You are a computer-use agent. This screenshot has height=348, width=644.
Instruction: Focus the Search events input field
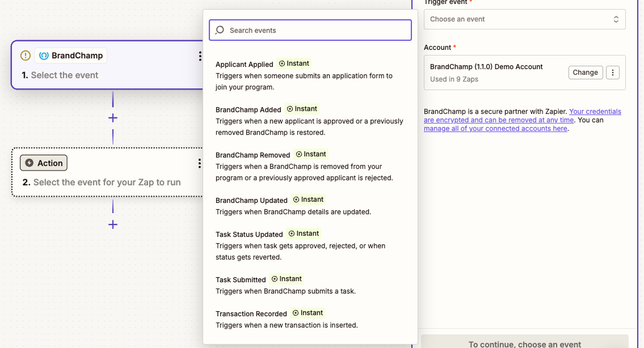[x=310, y=30]
